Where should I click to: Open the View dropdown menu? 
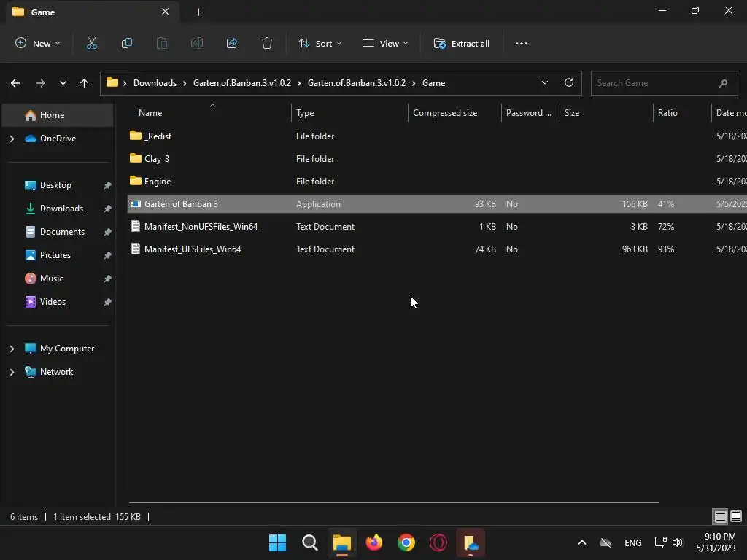[385, 43]
